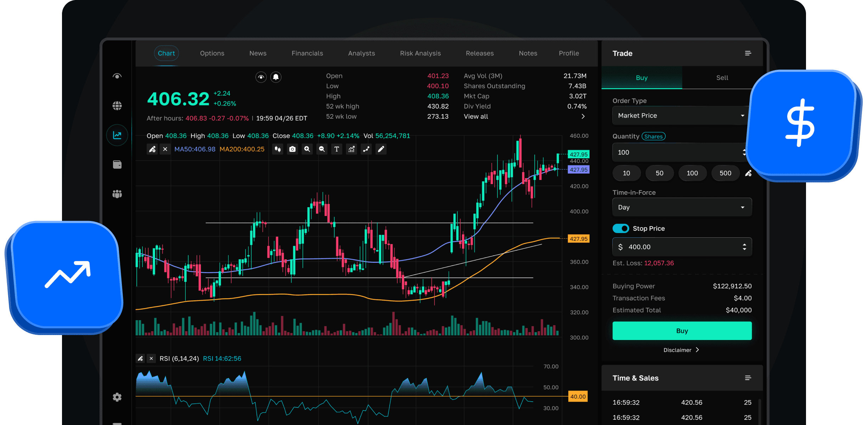Open the News tab
868x425 pixels.
[258, 53]
